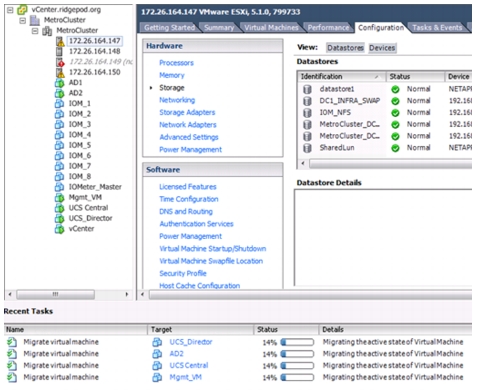Click the IOM_4 virtual machine icon

tap(59, 135)
